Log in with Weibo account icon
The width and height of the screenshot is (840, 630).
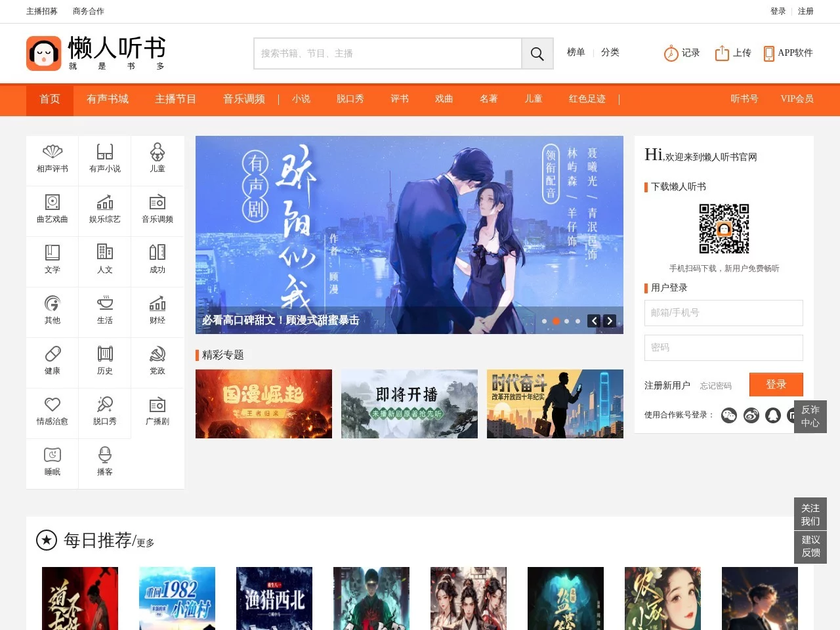pyautogui.click(x=751, y=415)
